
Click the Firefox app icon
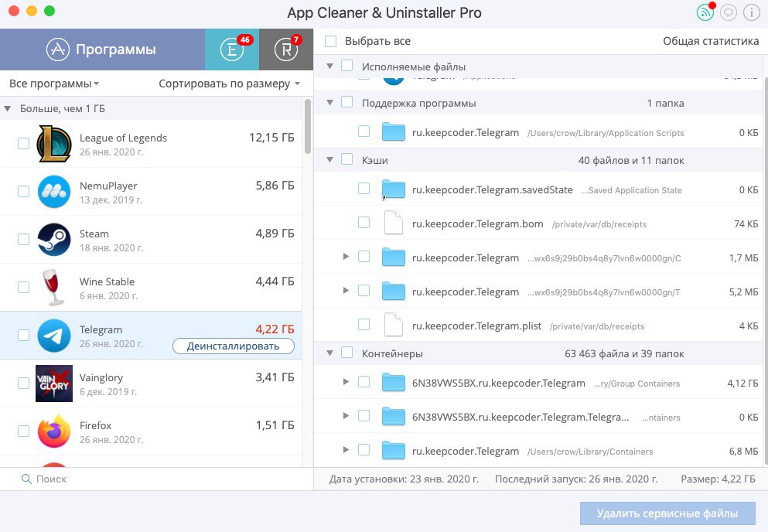point(54,431)
